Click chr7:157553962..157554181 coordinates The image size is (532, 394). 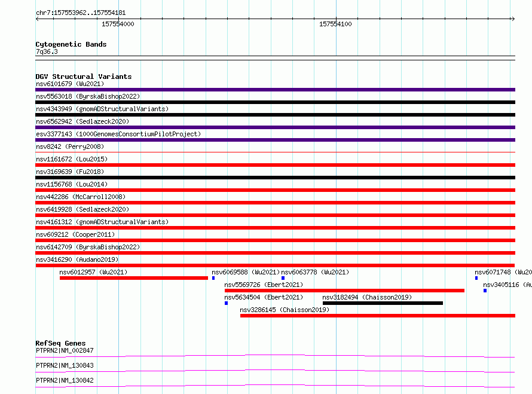[81, 13]
